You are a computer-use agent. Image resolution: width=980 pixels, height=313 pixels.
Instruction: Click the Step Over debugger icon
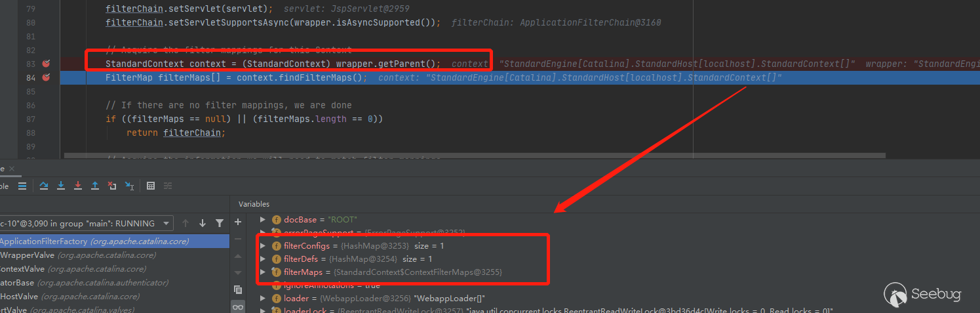coord(44,186)
